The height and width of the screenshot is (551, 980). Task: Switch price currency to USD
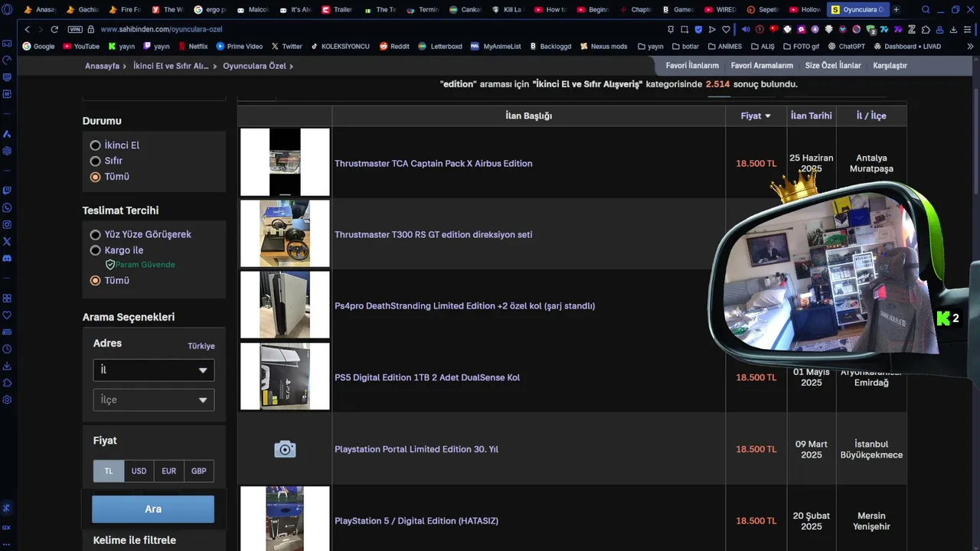(x=139, y=471)
